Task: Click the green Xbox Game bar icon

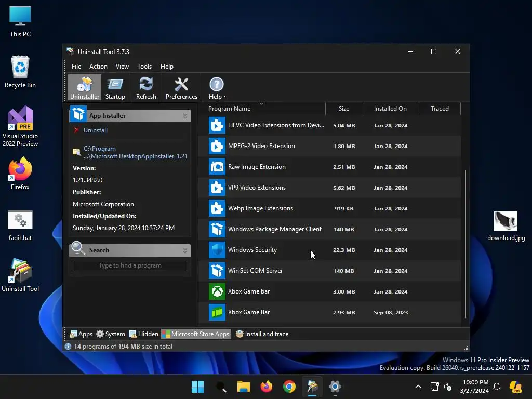Action: click(217, 291)
